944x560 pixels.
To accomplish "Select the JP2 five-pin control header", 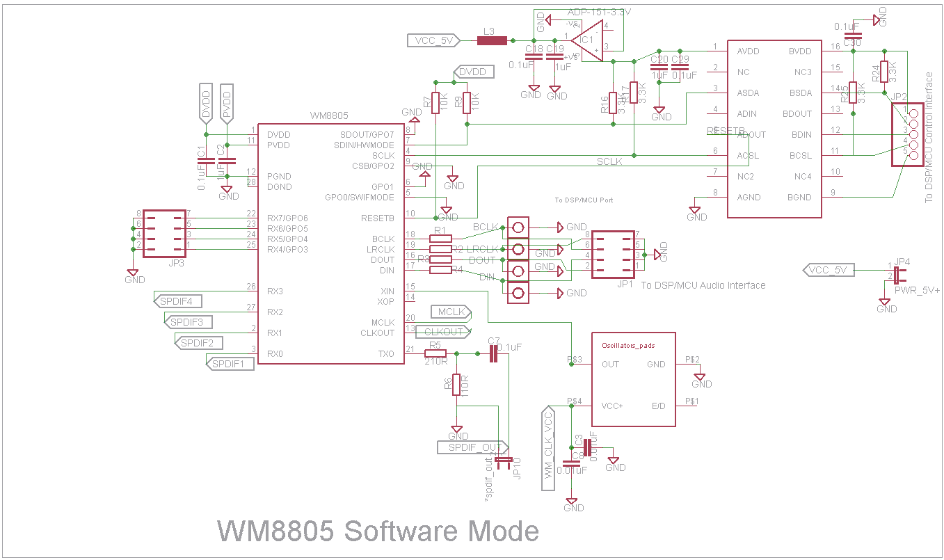I will [906, 134].
